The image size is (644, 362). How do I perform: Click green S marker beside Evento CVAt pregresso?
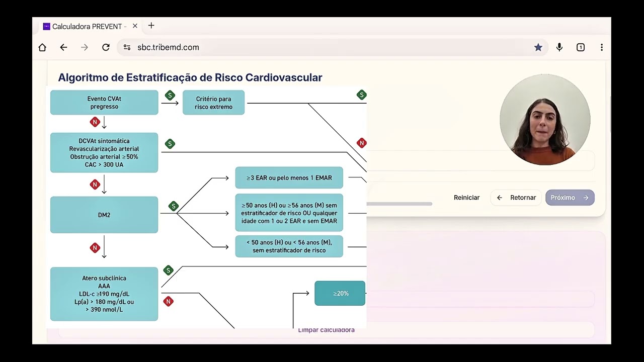[170, 95]
